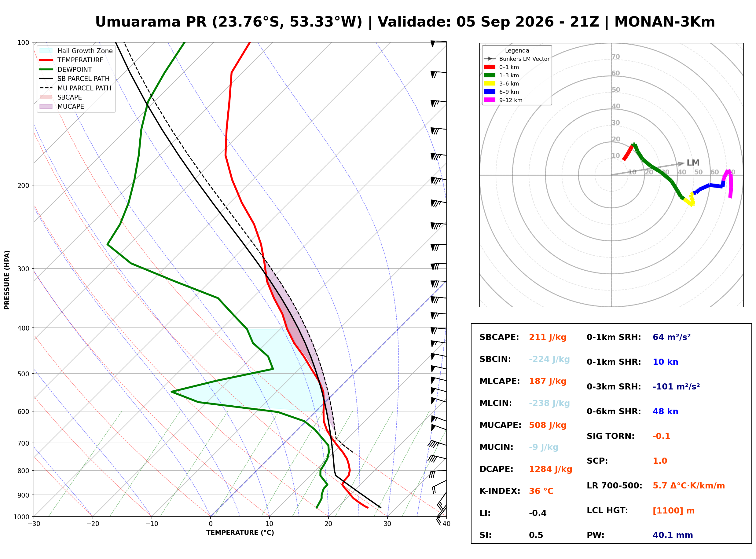The image size is (756, 559).
Task: Click the LM label on the hodograph
Action: click(x=693, y=163)
